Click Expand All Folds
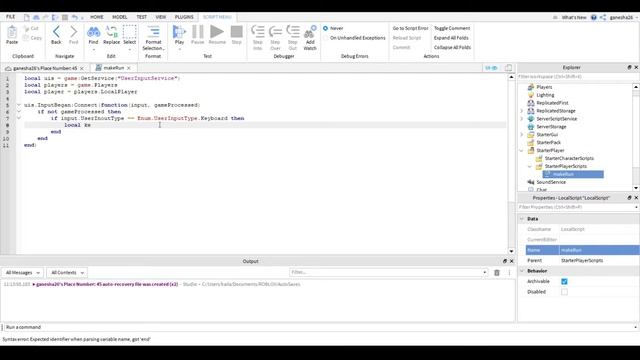Viewport: 640px width, 360px height. point(451,38)
